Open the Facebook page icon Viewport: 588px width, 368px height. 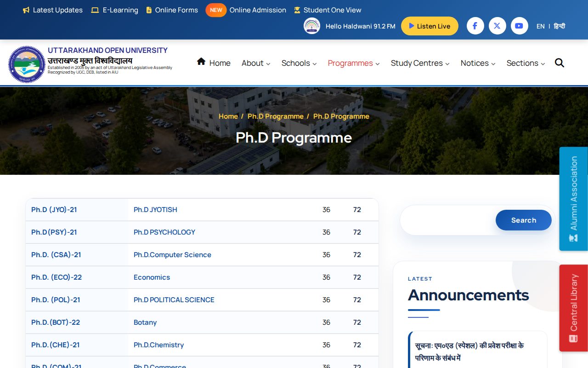(475, 26)
